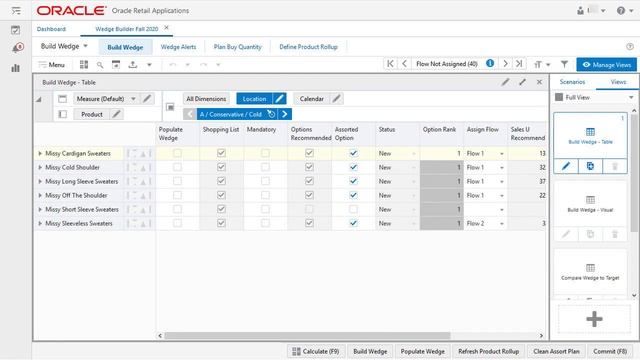The image size is (640, 360).
Task: Open the tasks checklist sidebar icon
Action: pyautogui.click(x=16, y=30)
